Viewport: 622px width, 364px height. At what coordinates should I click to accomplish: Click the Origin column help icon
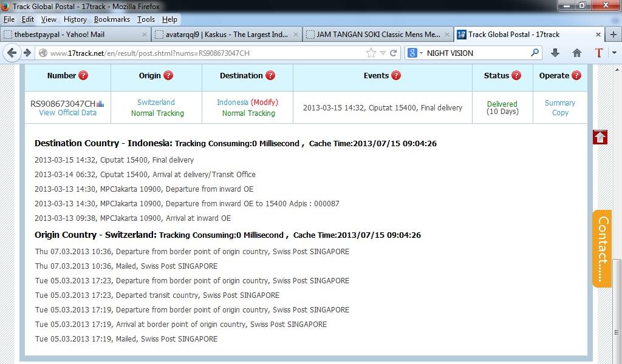168,75
